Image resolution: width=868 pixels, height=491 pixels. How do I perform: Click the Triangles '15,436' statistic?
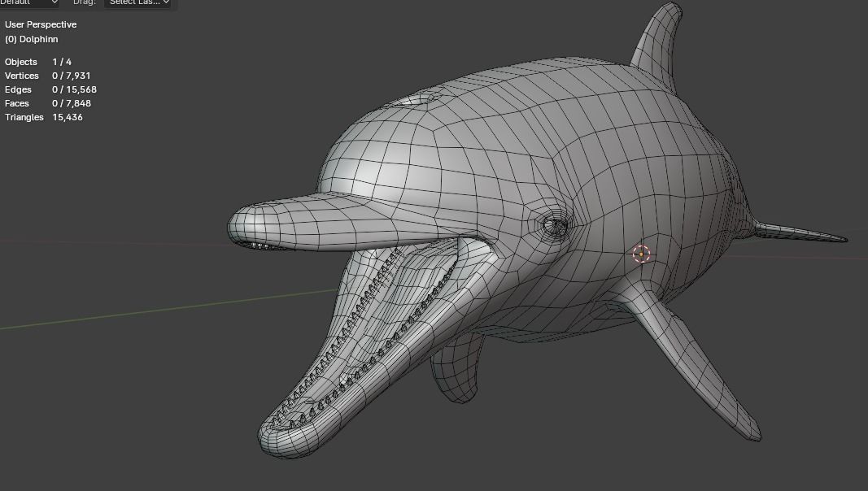pyautogui.click(x=68, y=117)
